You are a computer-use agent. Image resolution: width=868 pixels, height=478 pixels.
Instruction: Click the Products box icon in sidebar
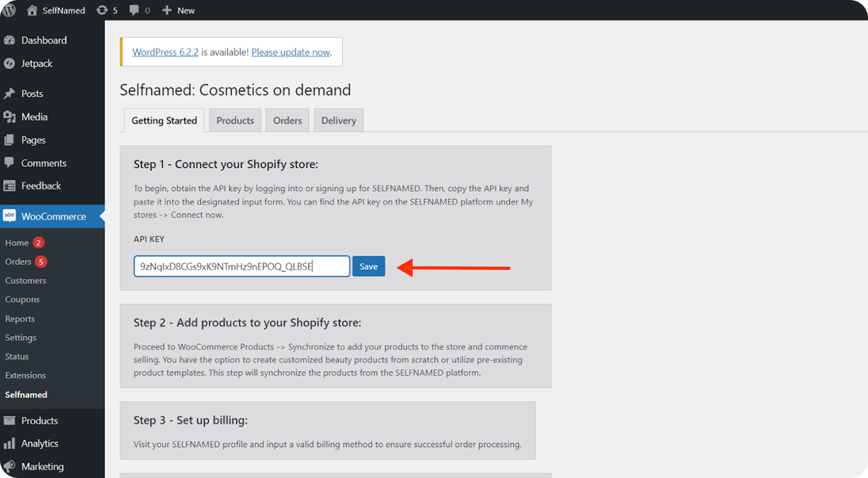pos(9,421)
